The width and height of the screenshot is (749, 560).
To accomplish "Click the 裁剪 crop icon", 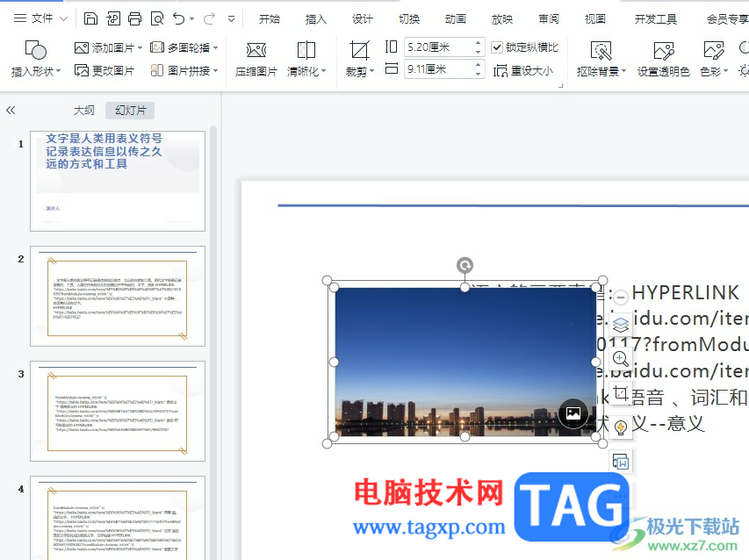I will point(359,51).
